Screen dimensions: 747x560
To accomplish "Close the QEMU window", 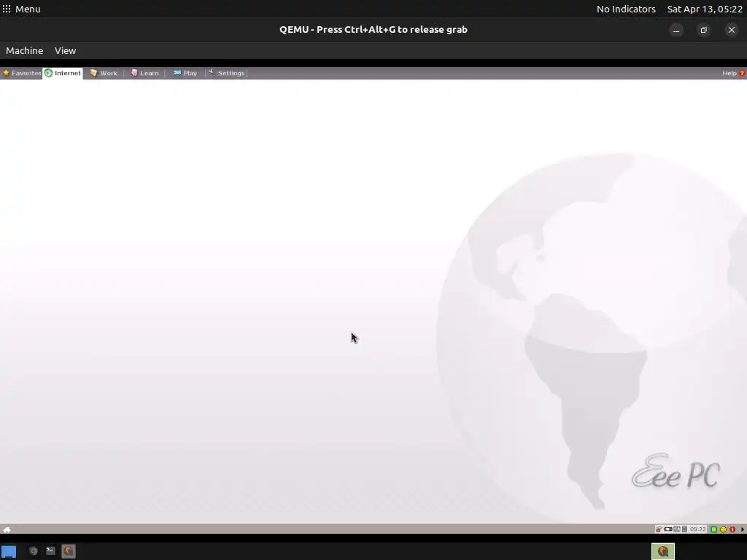I will click(732, 30).
